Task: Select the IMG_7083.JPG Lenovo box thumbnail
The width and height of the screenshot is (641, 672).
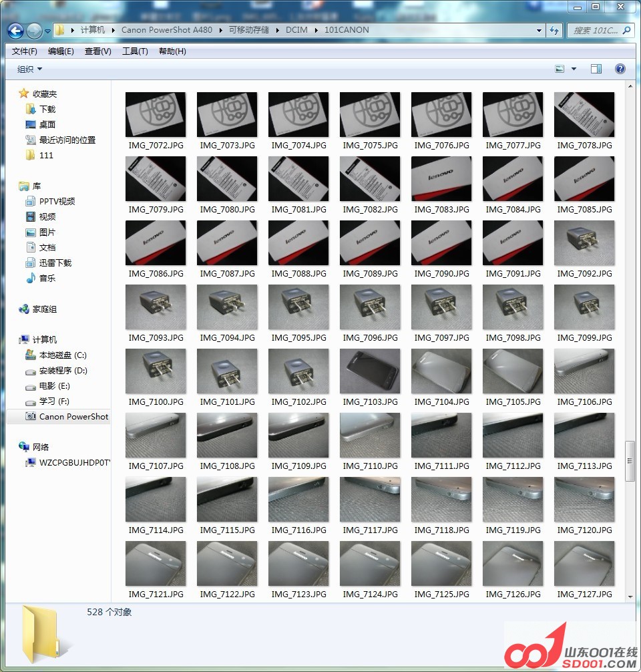Action: point(441,179)
